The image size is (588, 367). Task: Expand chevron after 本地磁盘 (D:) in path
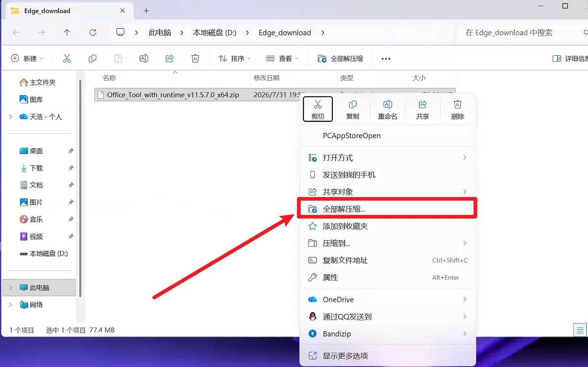coord(247,33)
